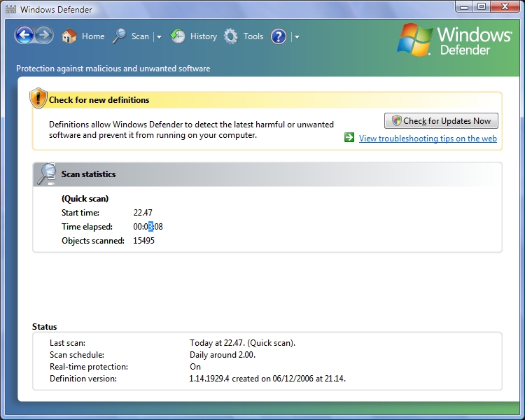This screenshot has width=525, height=420.
Task: Expand the Scan options dropdown arrow
Action: [x=159, y=37]
